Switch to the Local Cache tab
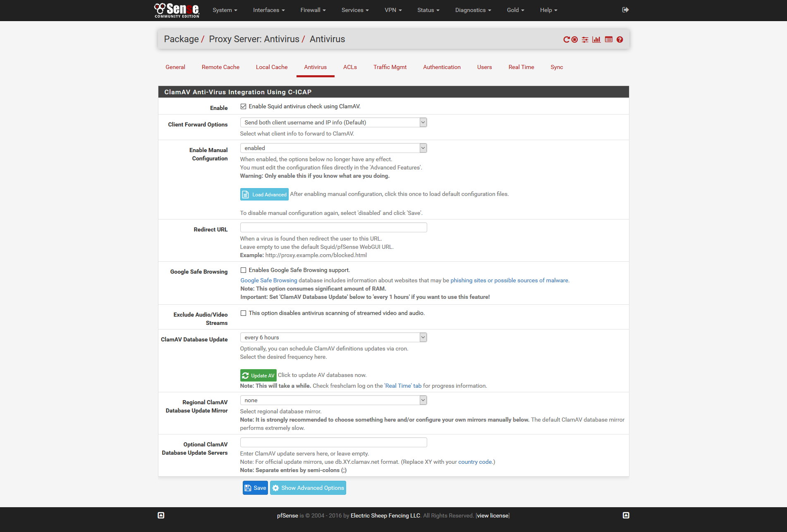 click(x=272, y=67)
